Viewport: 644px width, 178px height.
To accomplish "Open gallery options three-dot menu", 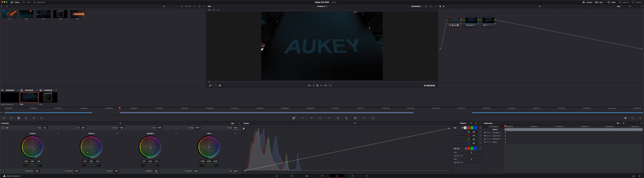I will [x=204, y=6].
